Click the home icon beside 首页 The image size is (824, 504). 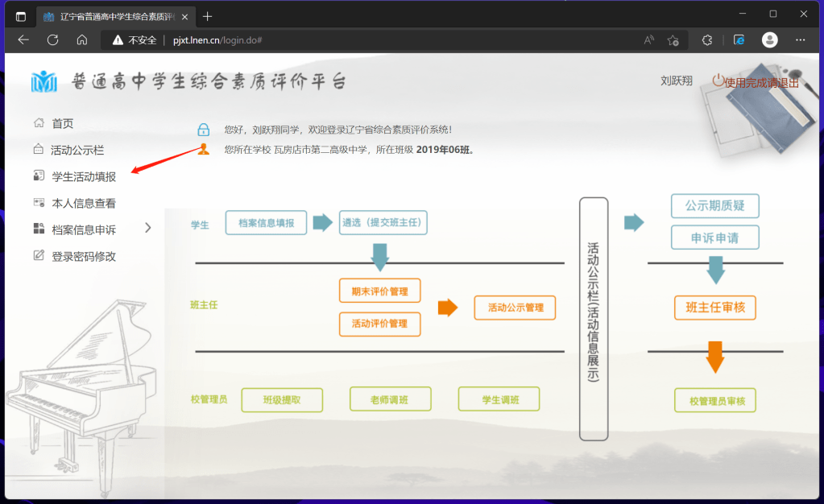(x=39, y=123)
